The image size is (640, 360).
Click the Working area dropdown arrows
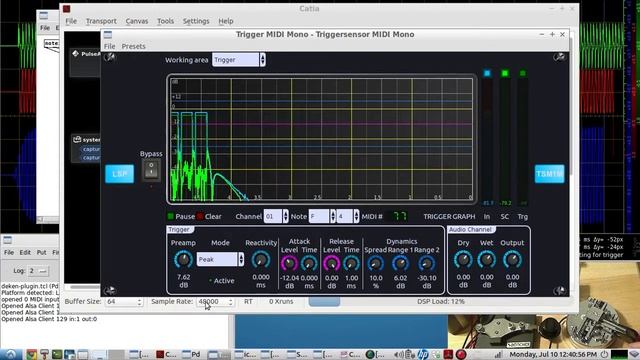pos(262,60)
